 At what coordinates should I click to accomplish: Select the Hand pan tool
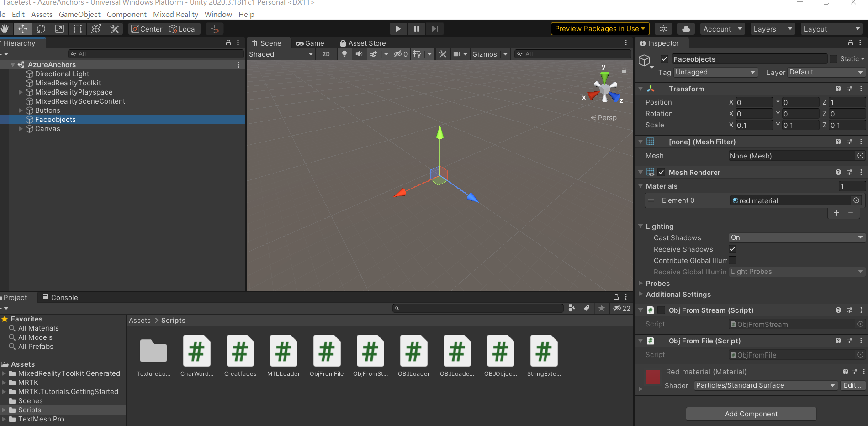point(5,28)
